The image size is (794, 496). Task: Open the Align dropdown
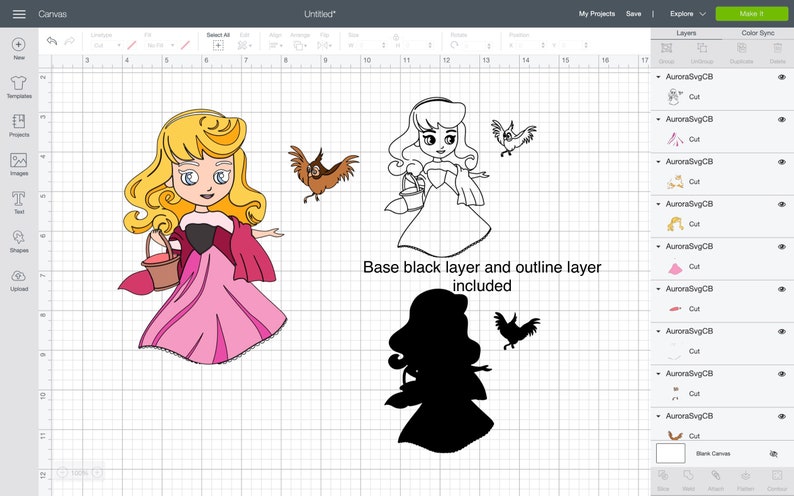[x=275, y=46]
